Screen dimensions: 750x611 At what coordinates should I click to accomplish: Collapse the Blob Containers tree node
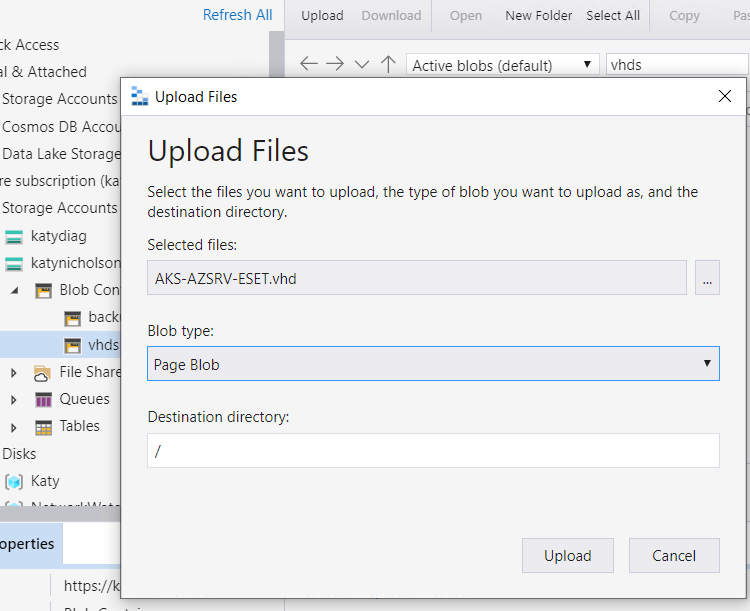(x=14, y=290)
